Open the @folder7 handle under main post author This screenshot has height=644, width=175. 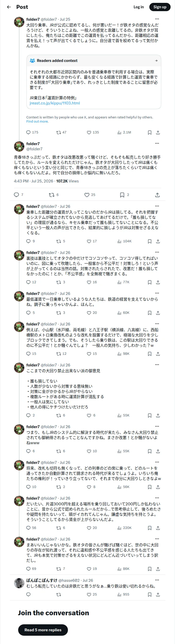pos(34,149)
